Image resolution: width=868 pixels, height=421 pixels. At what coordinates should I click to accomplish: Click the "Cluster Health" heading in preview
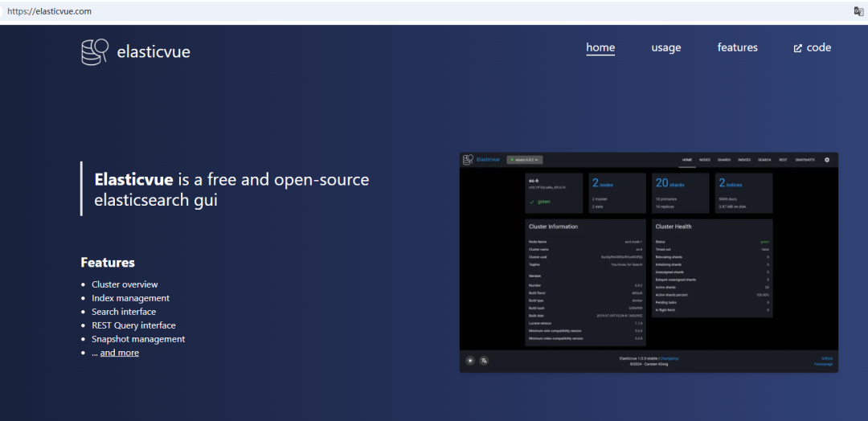[x=674, y=227]
